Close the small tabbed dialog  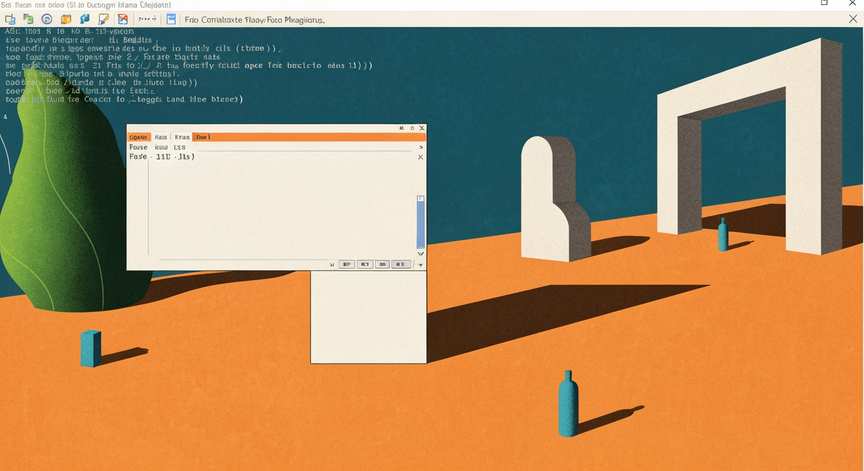click(x=422, y=128)
